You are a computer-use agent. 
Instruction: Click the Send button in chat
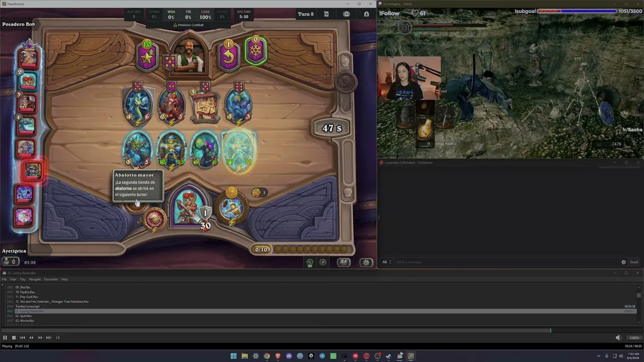click(634, 262)
